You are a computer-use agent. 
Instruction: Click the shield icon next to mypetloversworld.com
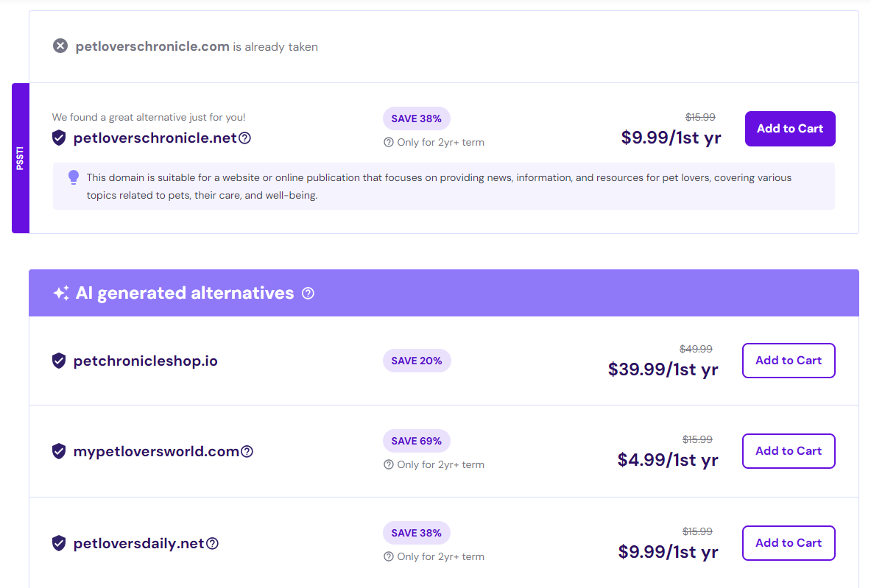(58, 451)
